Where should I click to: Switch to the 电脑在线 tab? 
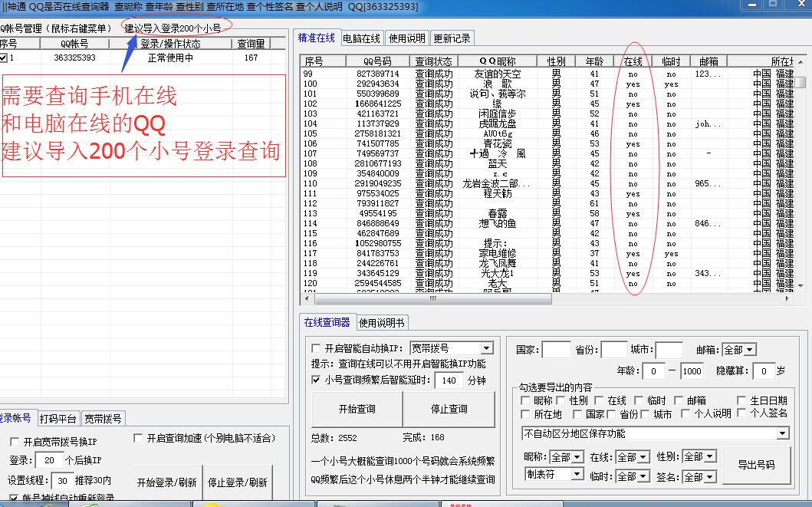coord(361,38)
